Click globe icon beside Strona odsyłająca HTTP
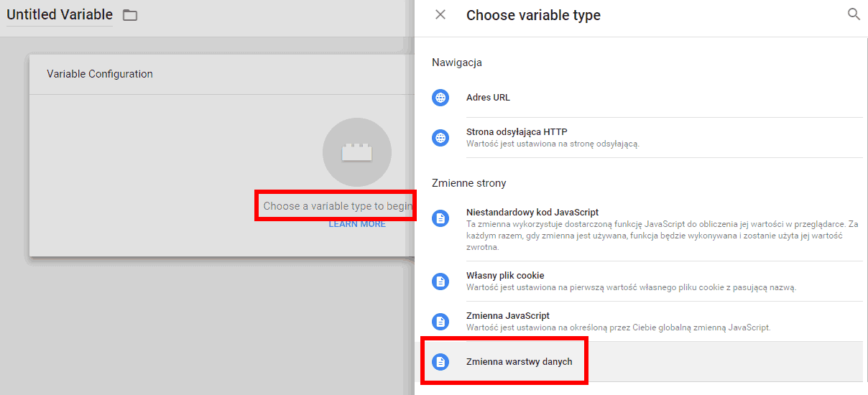868x395 pixels. [440, 137]
